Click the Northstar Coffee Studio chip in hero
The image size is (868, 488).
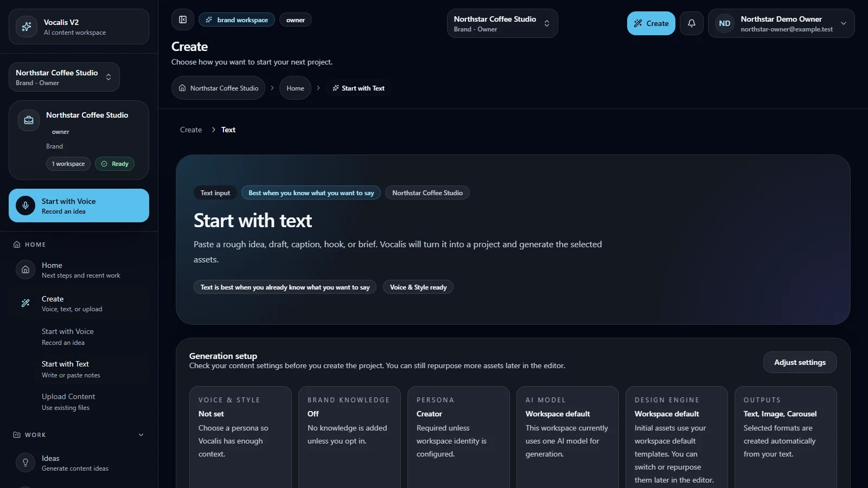point(427,192)
